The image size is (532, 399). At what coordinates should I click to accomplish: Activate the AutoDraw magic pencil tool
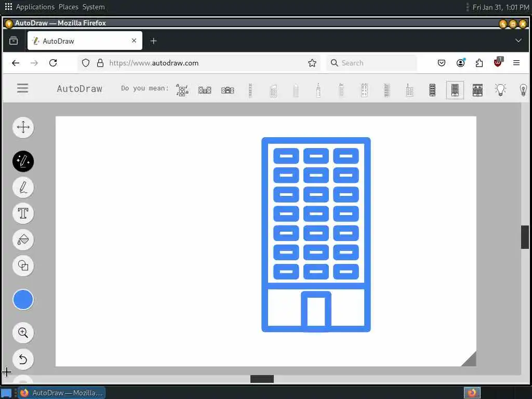coord(23,161)
